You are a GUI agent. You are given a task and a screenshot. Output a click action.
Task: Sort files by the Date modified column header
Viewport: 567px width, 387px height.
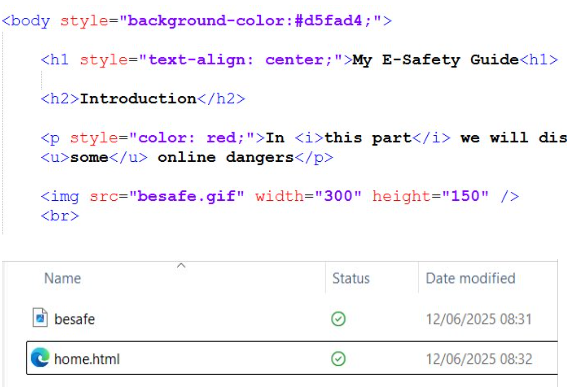(470, 278)
